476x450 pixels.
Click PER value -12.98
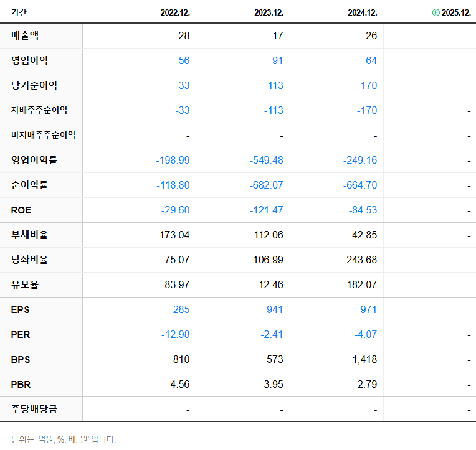pyautogui.click(x=176, y=334)
